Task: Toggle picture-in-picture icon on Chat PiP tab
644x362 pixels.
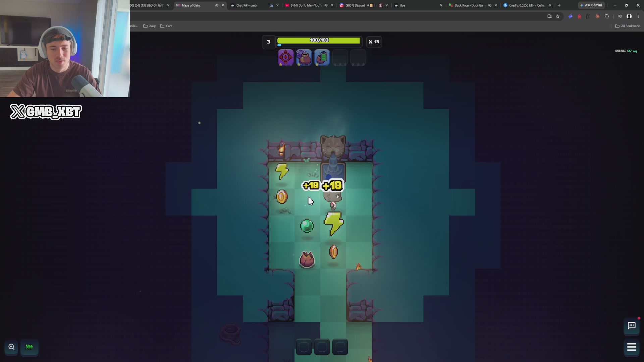Action: 271,5
